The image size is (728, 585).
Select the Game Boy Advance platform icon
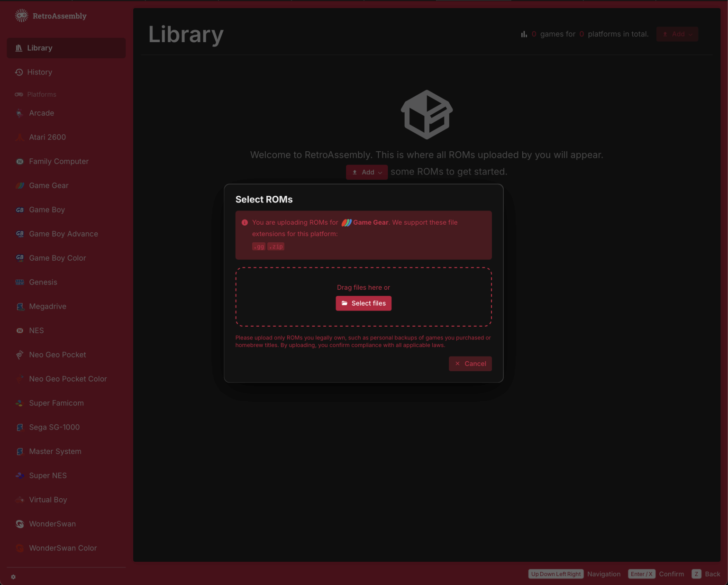(20, 234)
